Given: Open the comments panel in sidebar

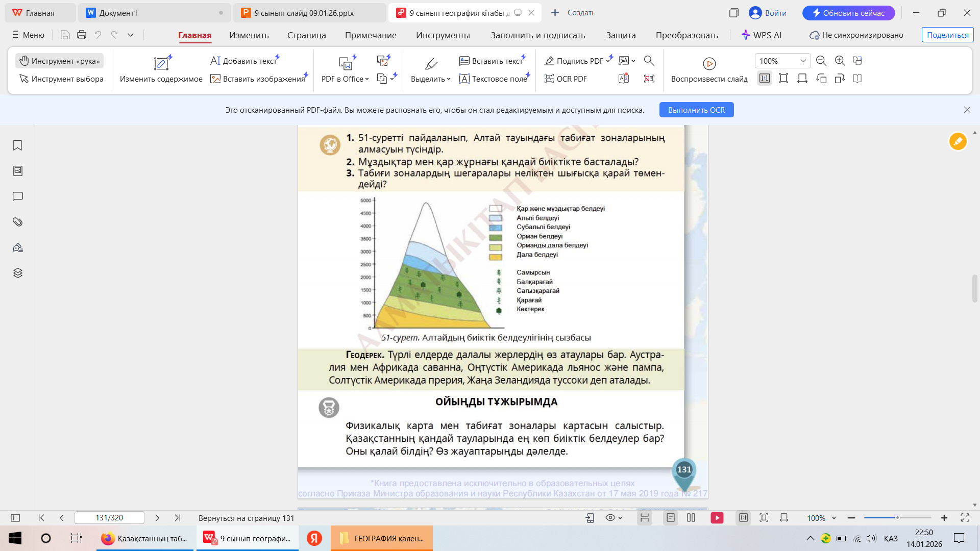Looking at the screenshot, I should point(17,196).
